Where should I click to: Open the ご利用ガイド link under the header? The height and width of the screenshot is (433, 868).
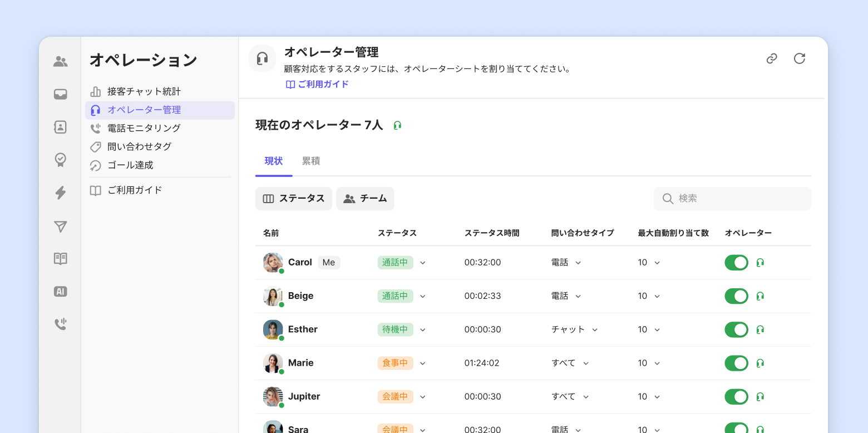[x=317, y=85]
